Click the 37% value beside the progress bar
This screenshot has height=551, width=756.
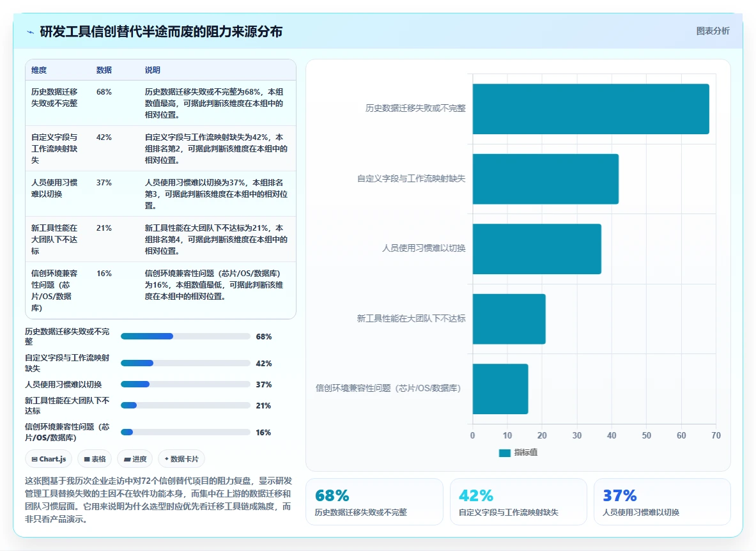click(264, 384)
